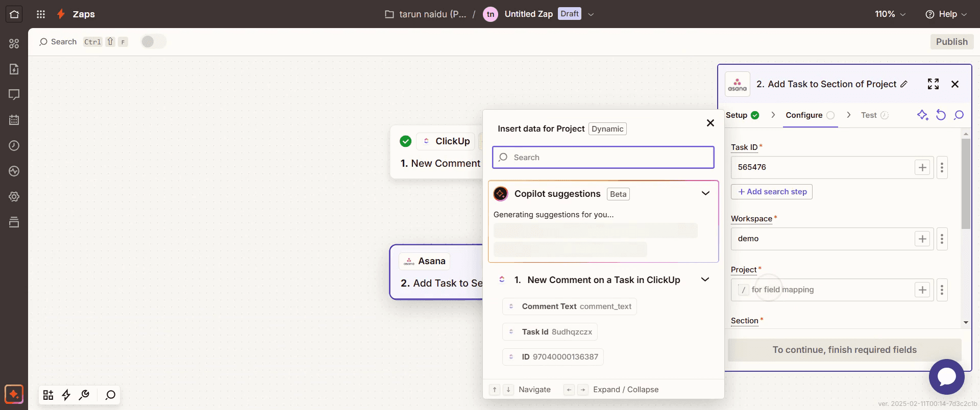The width and height of the screenshot is (980, 410).
Task: Open the calendar sidebar icon
Action: click(14, 120)
